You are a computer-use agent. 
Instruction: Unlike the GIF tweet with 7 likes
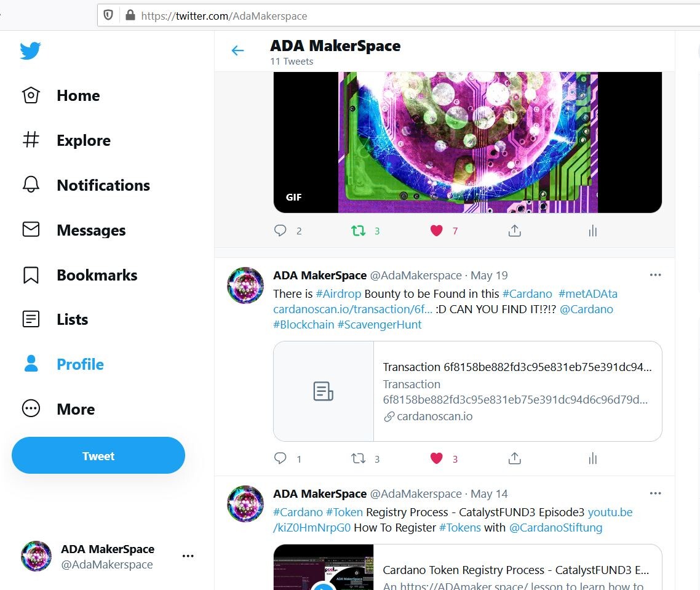[x=436, y=231]
